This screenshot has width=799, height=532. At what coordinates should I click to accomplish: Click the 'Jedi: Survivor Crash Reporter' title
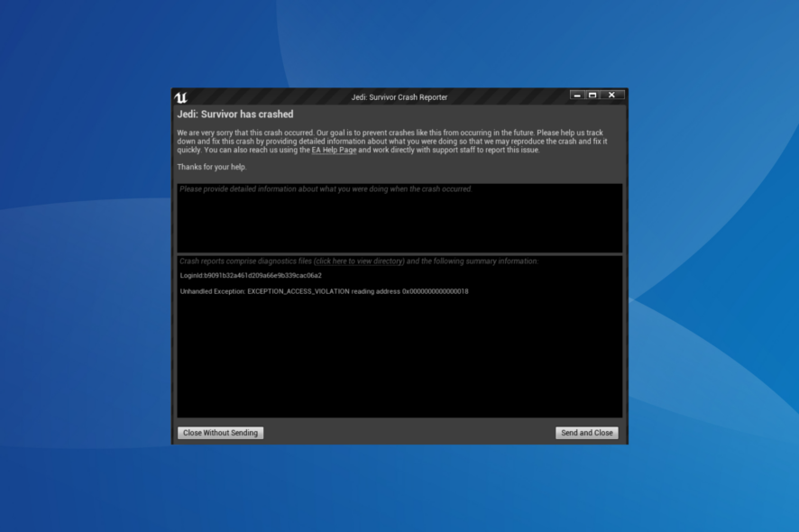tap(399, 96)
